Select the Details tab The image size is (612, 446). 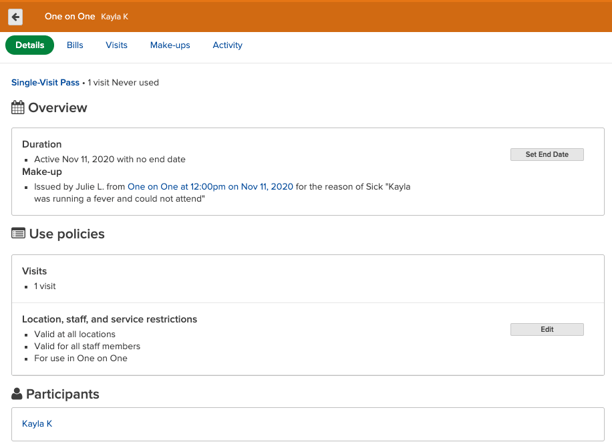pyautogui.click(x=30, y=45)
